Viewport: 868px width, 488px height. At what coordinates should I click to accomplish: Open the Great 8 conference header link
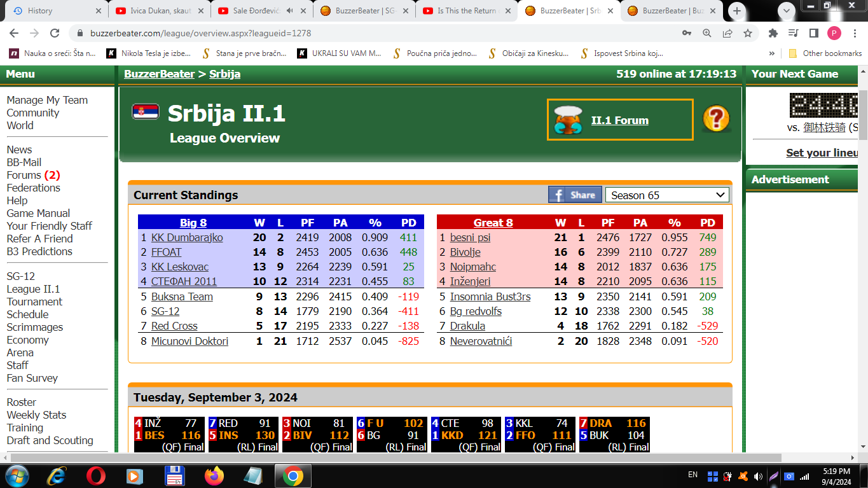click(493, 223)
